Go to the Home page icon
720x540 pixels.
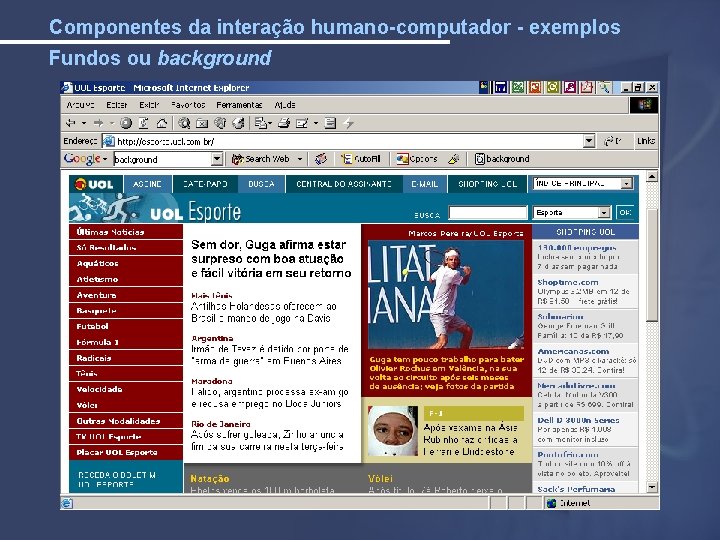pyautogui.click(x=162, y=123)
